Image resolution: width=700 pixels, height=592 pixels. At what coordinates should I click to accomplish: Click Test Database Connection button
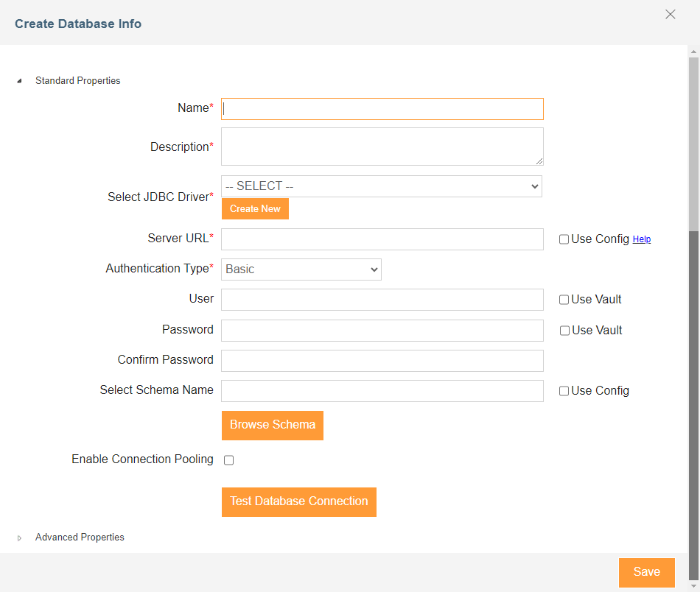tap(298, 501)
